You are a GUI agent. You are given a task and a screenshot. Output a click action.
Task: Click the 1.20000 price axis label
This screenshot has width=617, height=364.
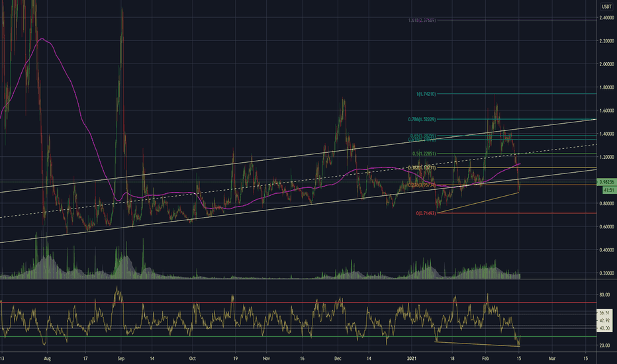(606, 157)
